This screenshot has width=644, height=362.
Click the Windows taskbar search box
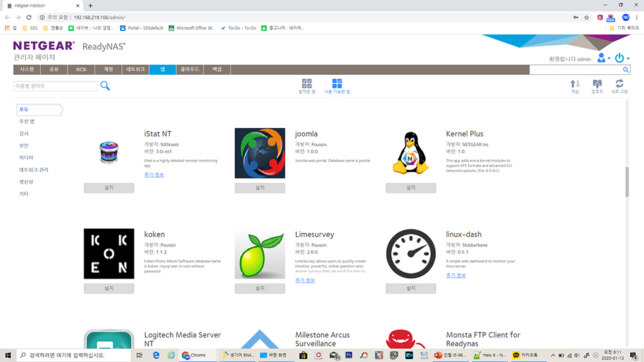(74, 355)
